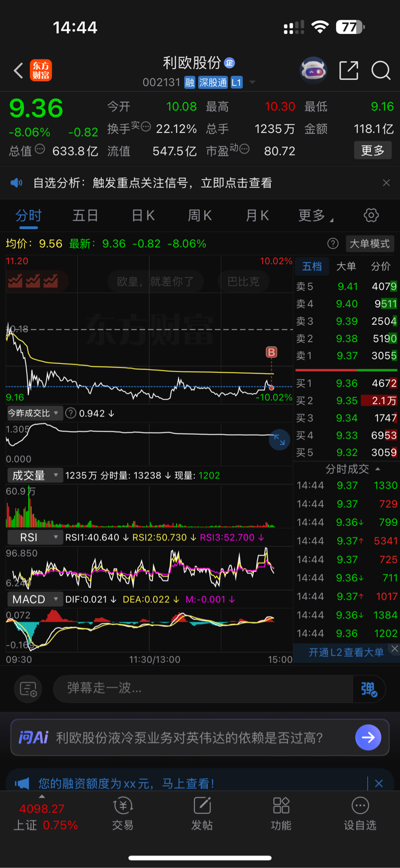Tap the help icon next to 今昨成交比
Viewport: 400px width, 868px height.
point(71,413)
